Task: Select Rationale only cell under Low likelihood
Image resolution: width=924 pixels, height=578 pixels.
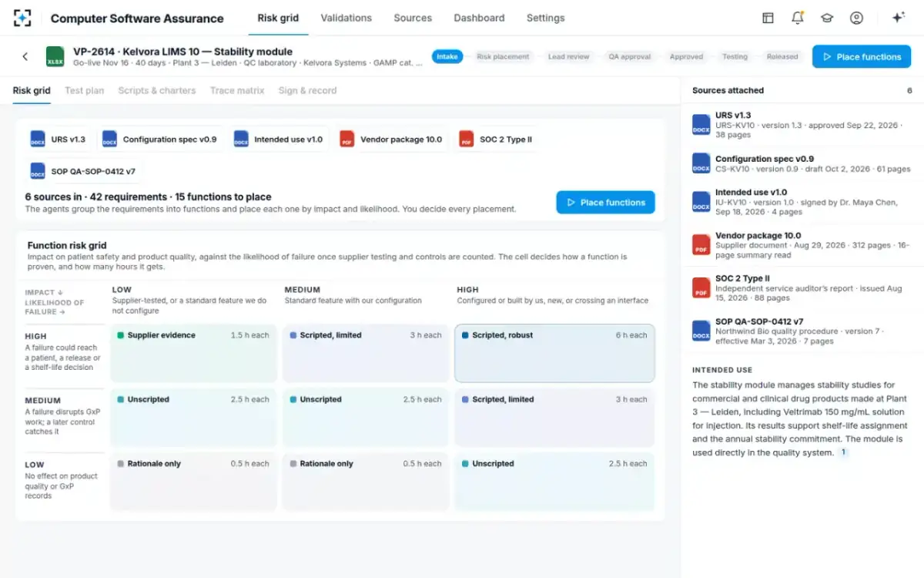Action: click(x=192, y=481)
